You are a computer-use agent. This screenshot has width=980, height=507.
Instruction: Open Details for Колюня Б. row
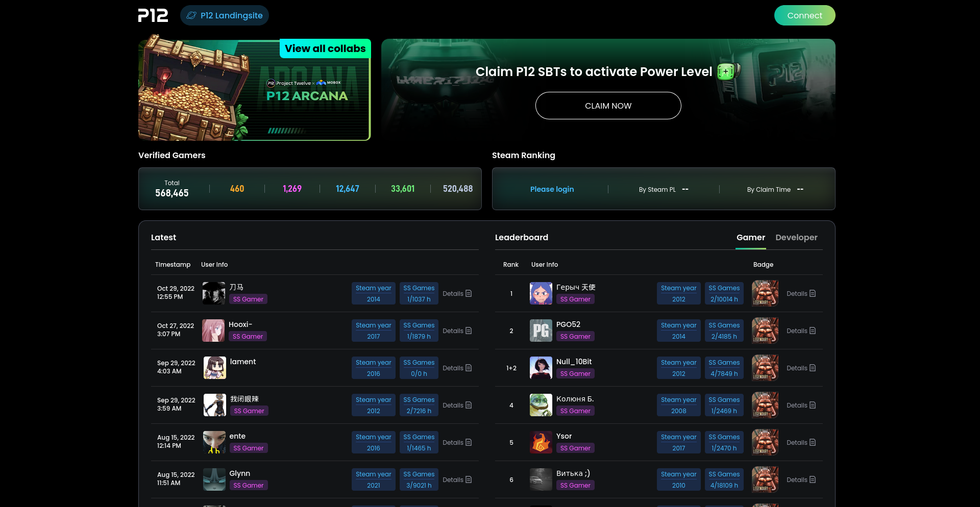tap(801, 405)
